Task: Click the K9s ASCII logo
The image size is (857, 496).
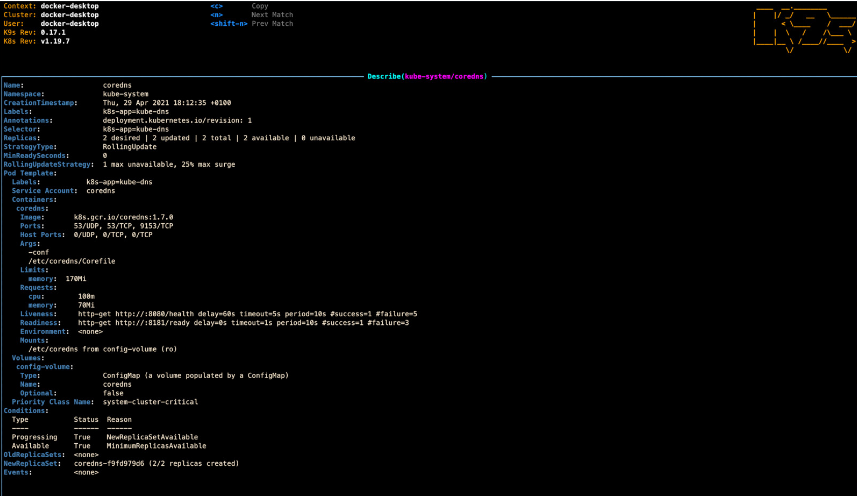Action: click(804, 30)
